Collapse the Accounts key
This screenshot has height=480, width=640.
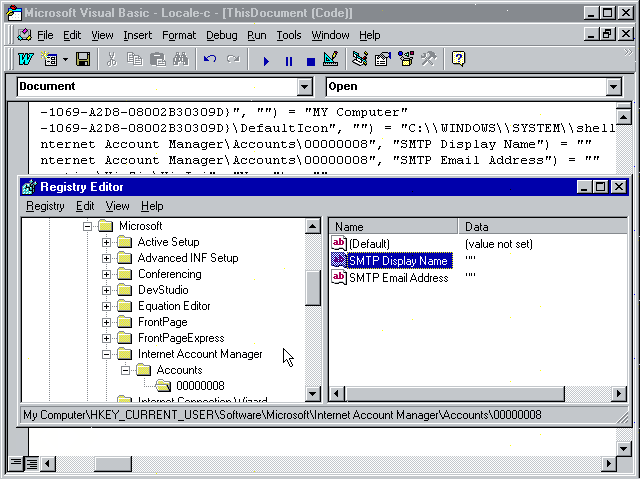pos(125,370)
